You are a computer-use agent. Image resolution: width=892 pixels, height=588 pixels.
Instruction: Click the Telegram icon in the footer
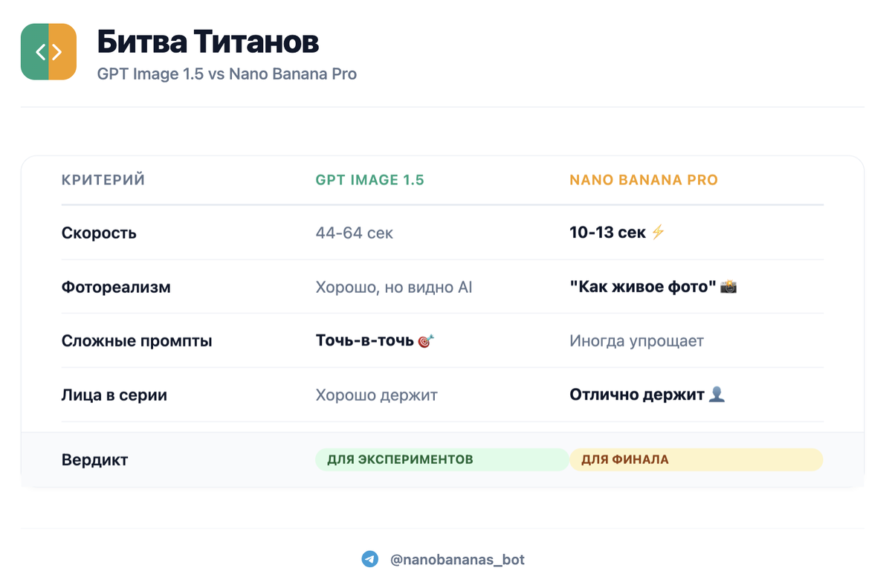[370, 559]
